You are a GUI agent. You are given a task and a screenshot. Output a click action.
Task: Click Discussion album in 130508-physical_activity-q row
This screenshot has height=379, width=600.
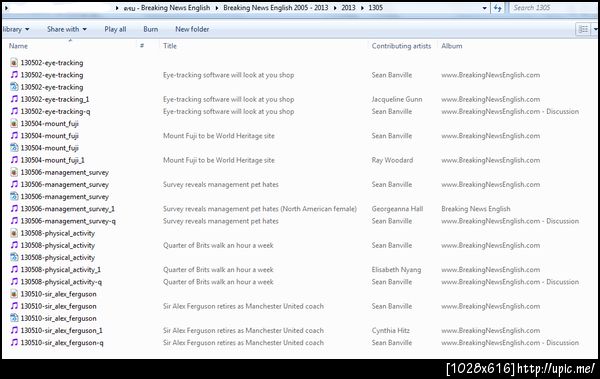click(x=510, y=282)
